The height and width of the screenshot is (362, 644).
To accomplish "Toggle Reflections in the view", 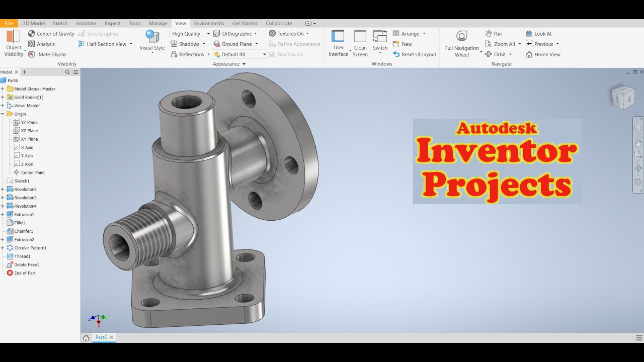I will (187, 54).
